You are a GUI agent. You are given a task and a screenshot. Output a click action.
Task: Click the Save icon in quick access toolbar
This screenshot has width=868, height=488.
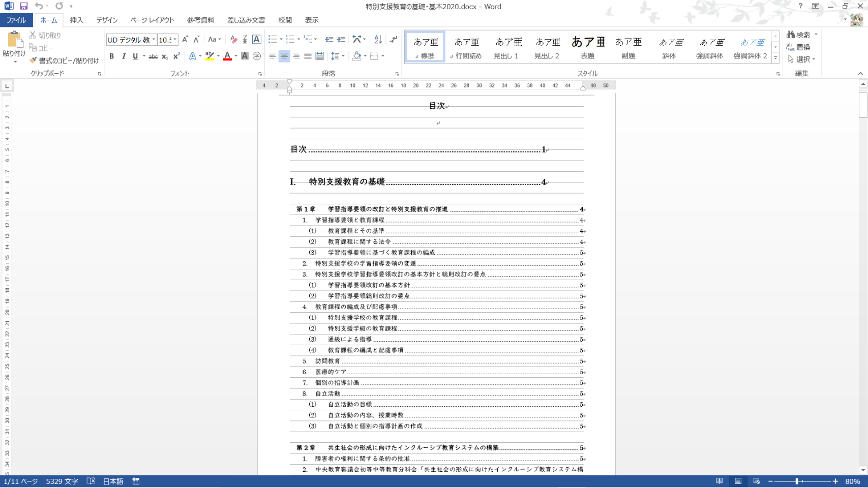coord(23,6)
